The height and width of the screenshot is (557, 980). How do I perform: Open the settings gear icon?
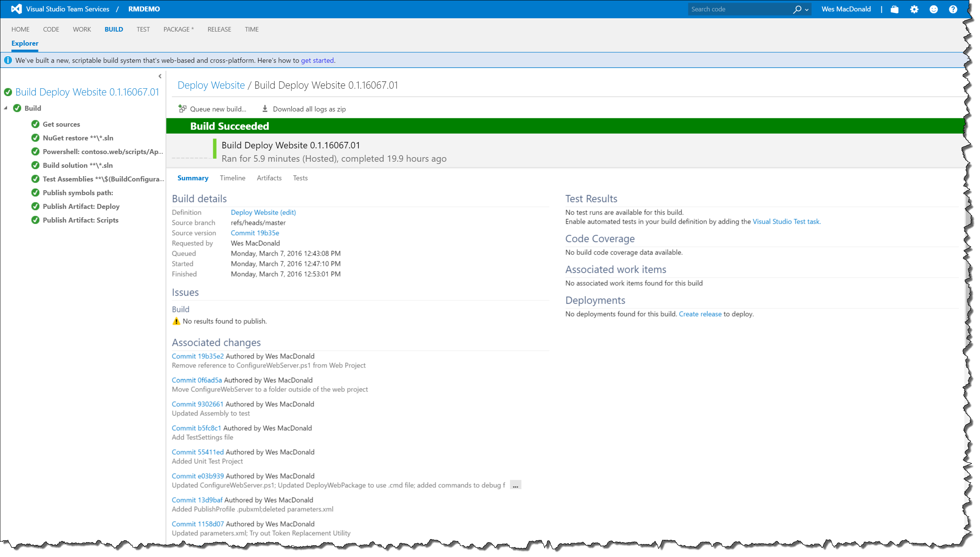[914, 9]
